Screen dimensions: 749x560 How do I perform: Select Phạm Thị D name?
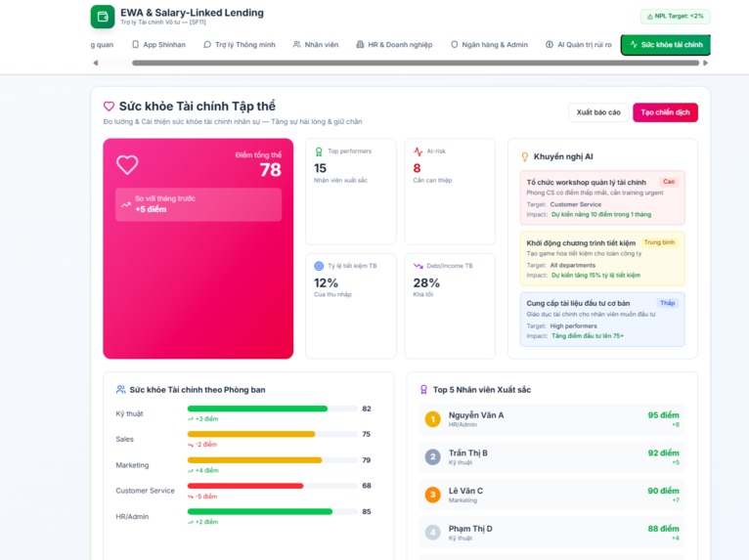(470, 529)
